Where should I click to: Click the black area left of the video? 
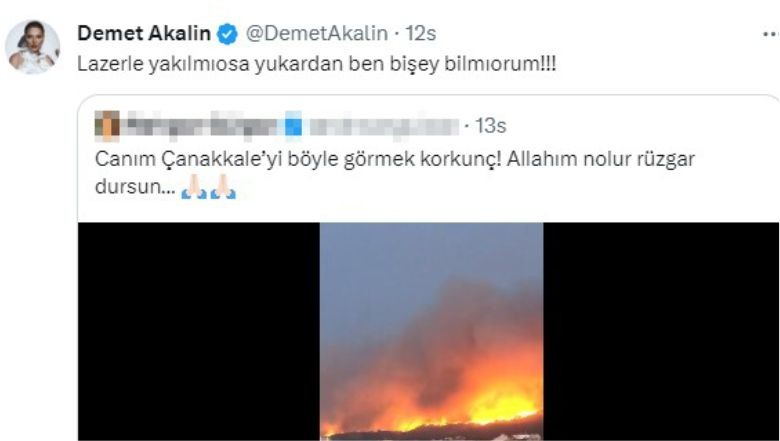tap(199, 331)
